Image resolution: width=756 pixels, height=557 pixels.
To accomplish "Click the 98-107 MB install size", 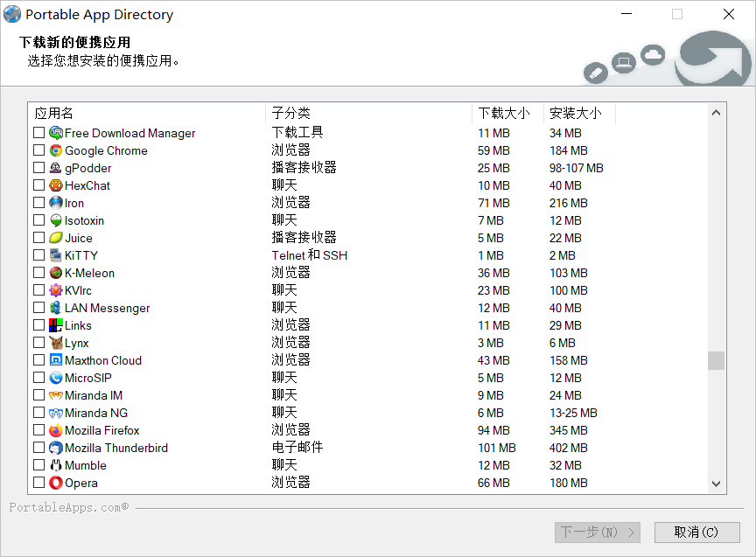I will click(x=576, y=168).
